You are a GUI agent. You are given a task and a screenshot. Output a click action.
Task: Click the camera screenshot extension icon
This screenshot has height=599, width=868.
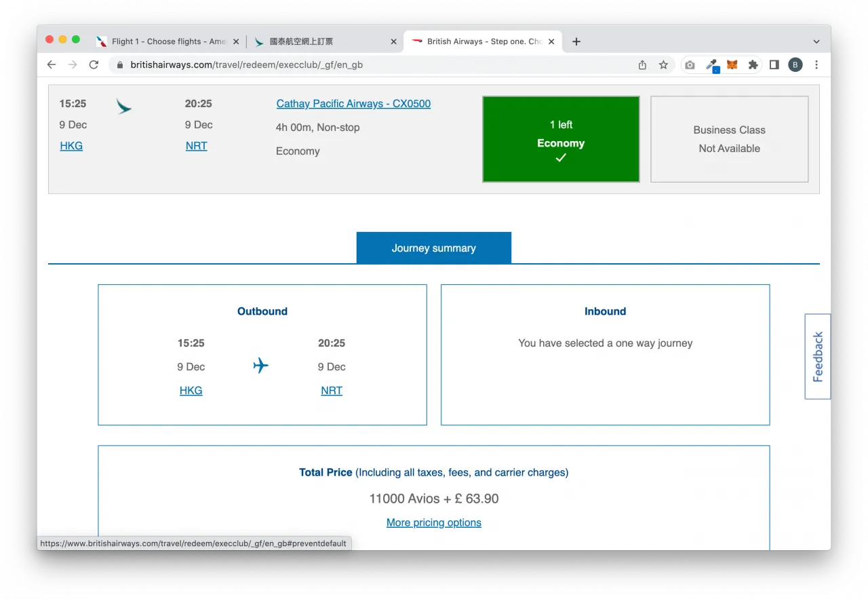[690, 65]
